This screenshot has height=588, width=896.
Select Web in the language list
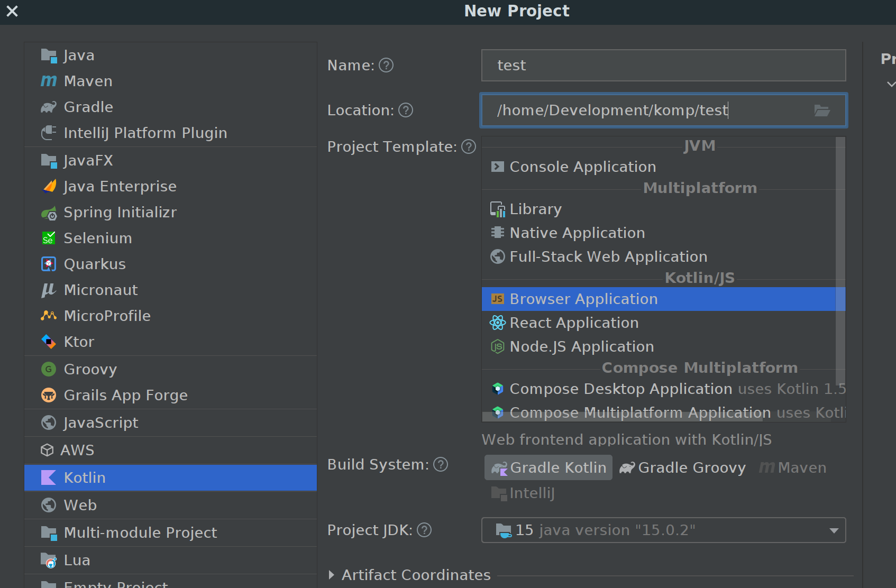click(80, 505)
